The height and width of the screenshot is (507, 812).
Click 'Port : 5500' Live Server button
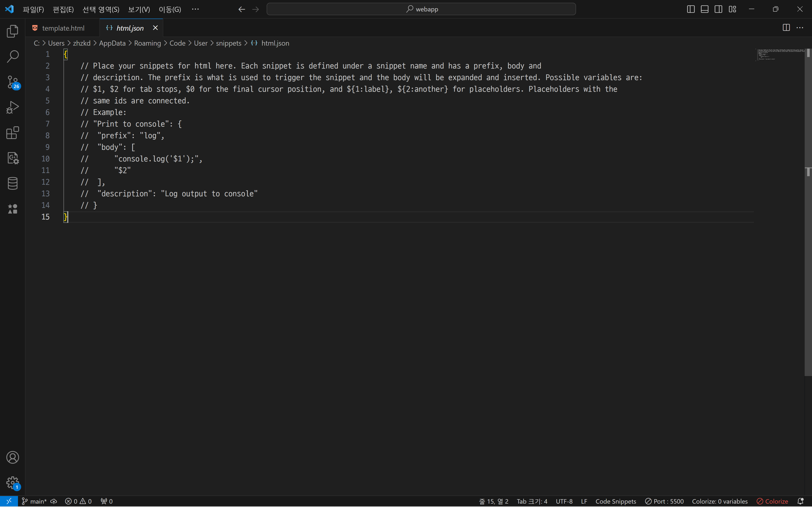tap(664, 501)
